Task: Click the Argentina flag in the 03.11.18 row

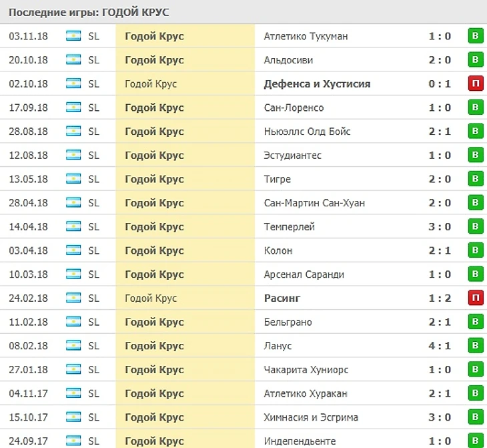Action: point(73,36)
